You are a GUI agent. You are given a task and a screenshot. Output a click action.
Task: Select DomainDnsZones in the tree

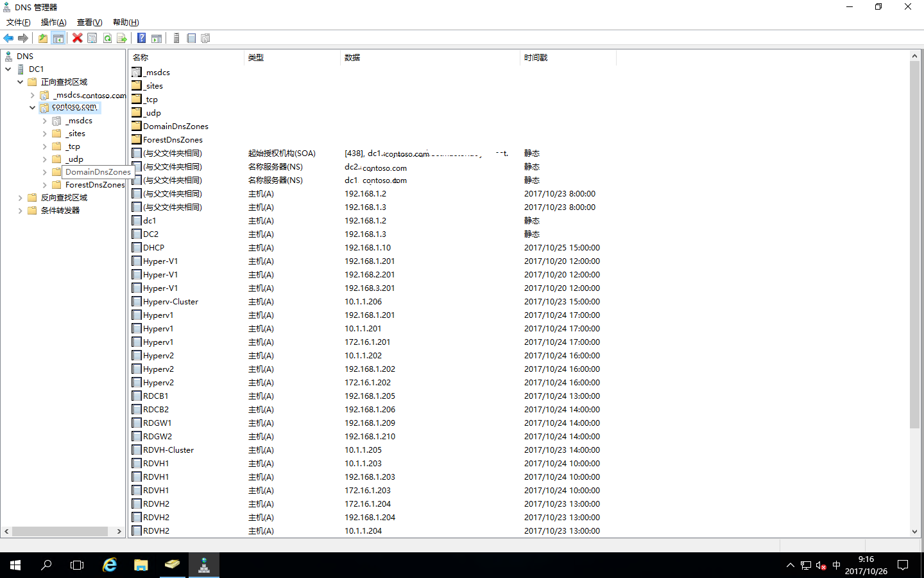pyautogui.click(x=98, y=172)
